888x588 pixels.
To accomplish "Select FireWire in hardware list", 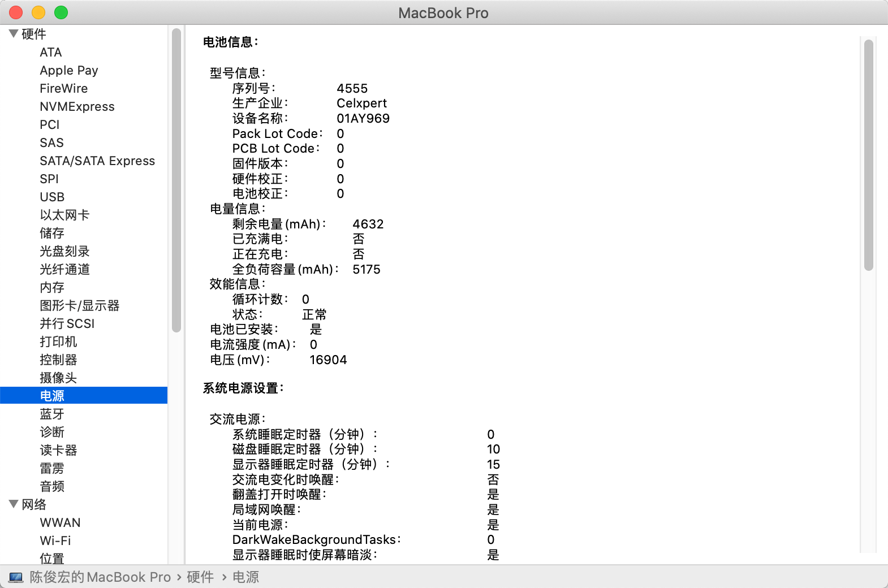I will click(64, 88).
